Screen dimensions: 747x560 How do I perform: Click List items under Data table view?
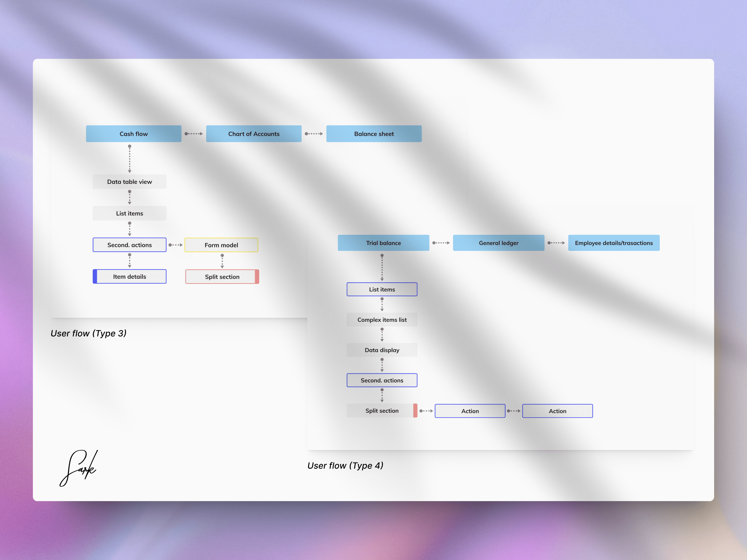[x=129, y=213]
